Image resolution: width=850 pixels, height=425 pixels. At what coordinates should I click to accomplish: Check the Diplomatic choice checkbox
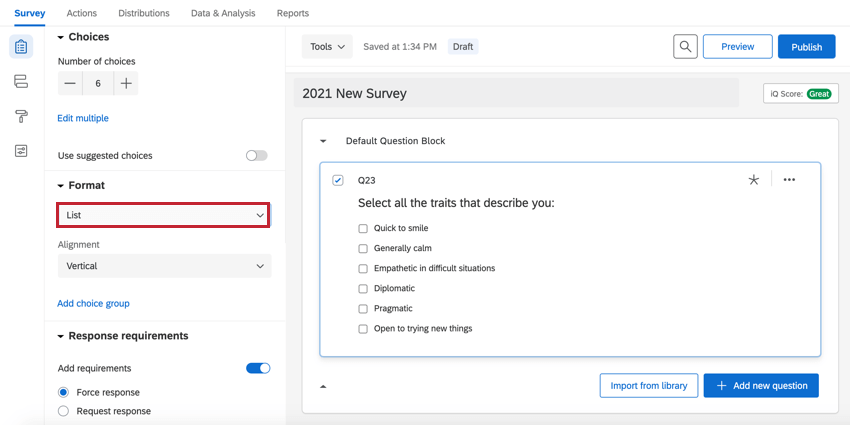[363, 288]
